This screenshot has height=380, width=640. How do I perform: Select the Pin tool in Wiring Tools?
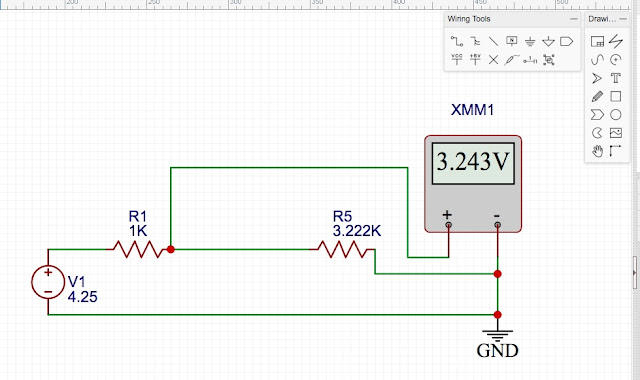(x=530, y=60)
